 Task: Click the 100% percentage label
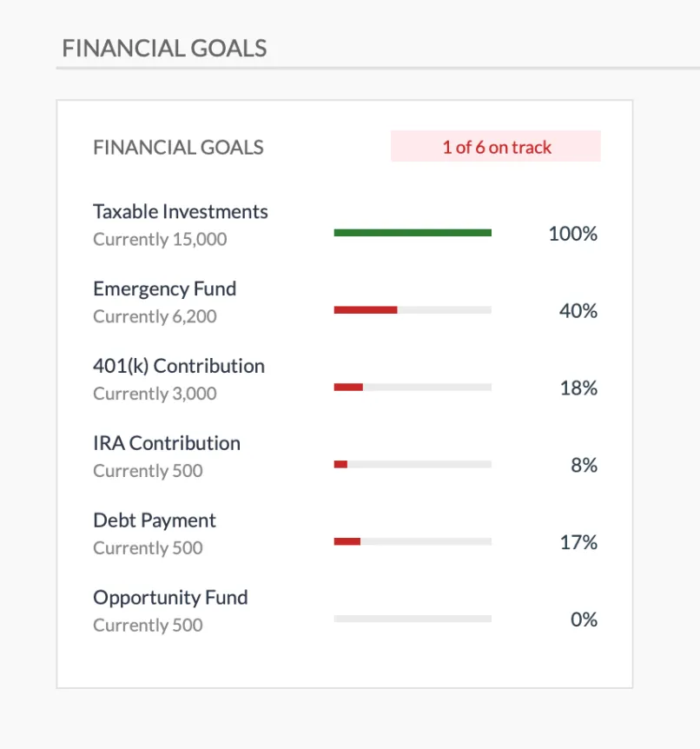[571, 233]
